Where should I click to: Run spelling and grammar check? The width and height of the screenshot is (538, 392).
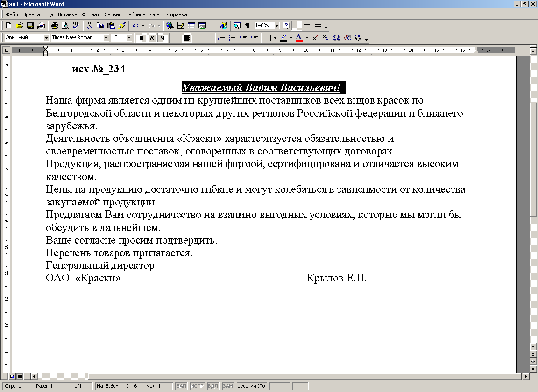coord(76,25)
